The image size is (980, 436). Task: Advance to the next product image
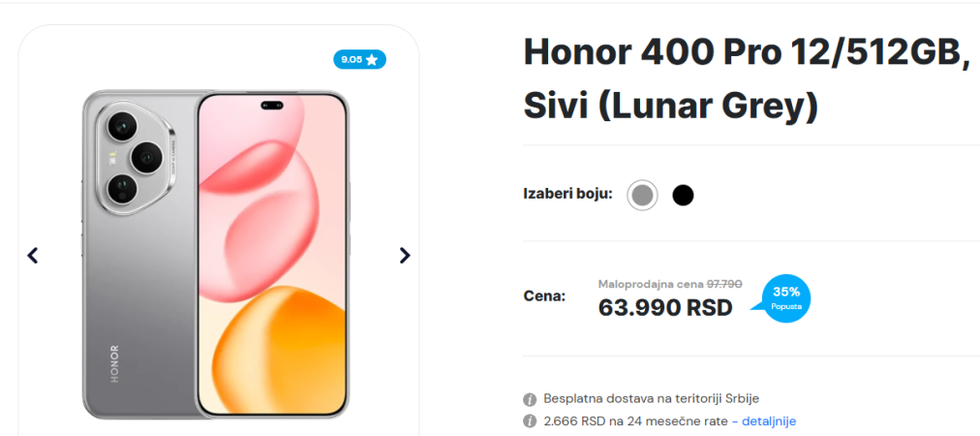coord(405,255)
